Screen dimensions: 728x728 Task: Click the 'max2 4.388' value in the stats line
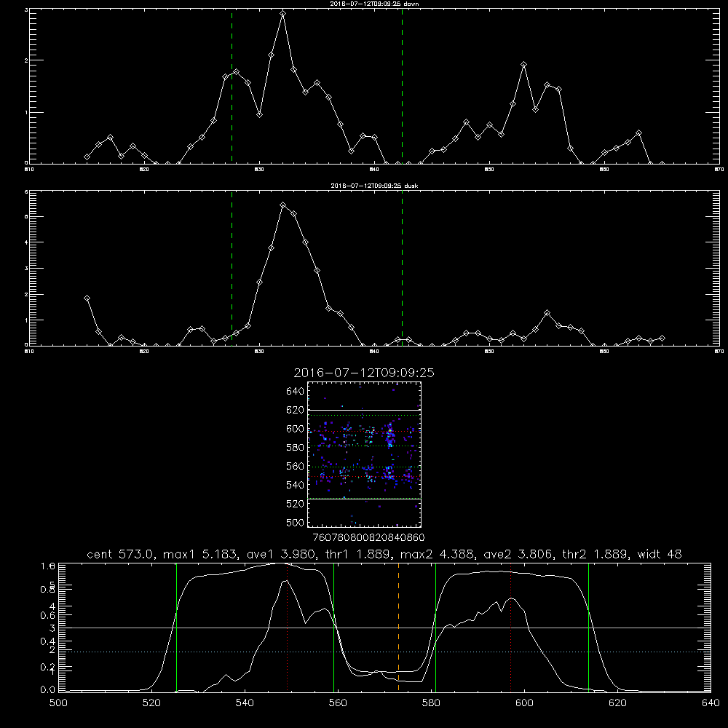pyautogui.click(x=436, y=554)
